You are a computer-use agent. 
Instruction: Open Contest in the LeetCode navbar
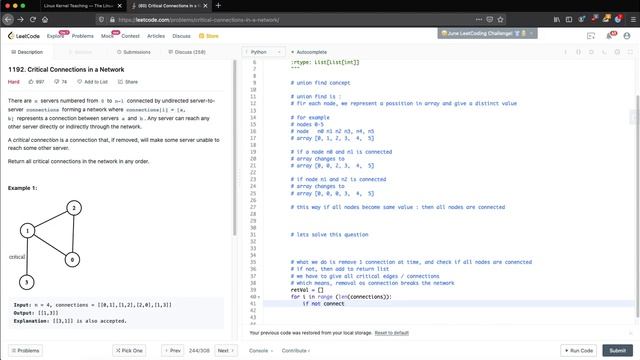[130, 36]
